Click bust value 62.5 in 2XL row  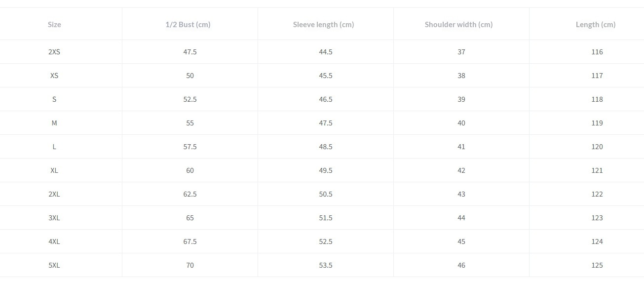tap(190, 194)
